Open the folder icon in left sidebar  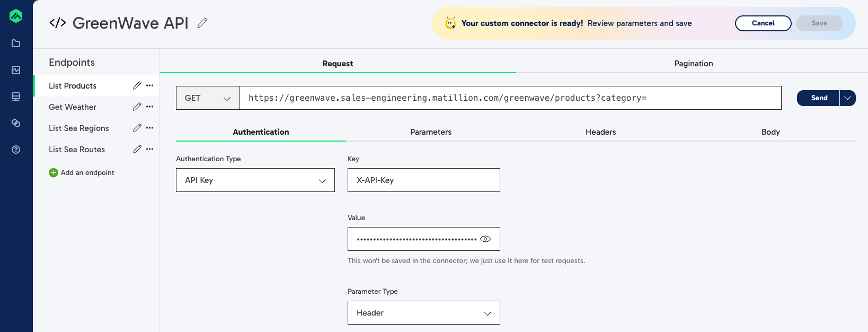coord(16,43)
